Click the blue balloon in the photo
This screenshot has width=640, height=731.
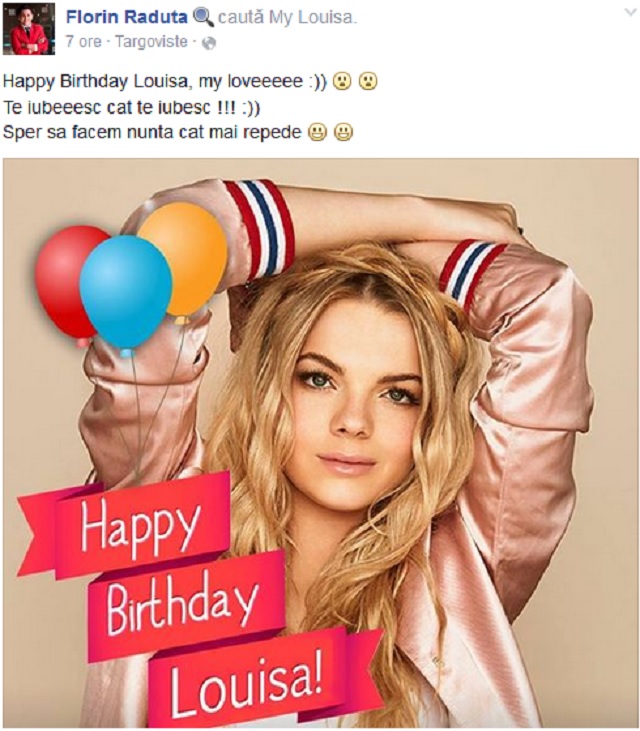click(126, 290)
